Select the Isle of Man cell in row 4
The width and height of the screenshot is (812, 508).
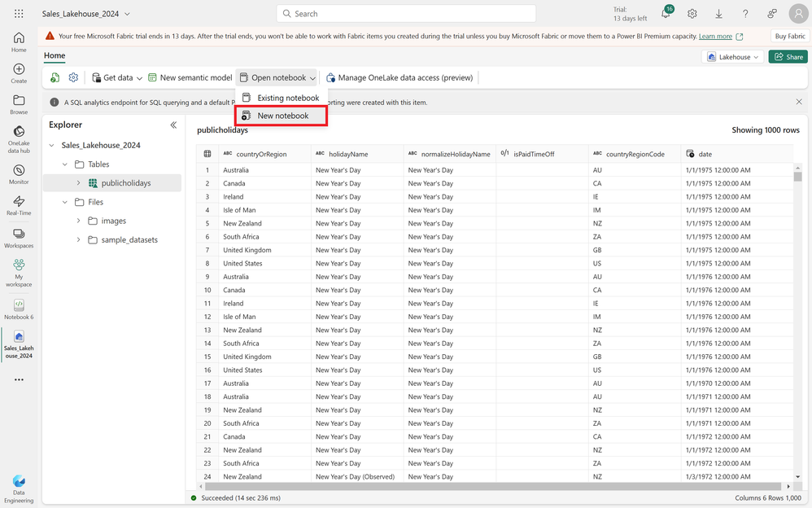click(x=264, y=210)
